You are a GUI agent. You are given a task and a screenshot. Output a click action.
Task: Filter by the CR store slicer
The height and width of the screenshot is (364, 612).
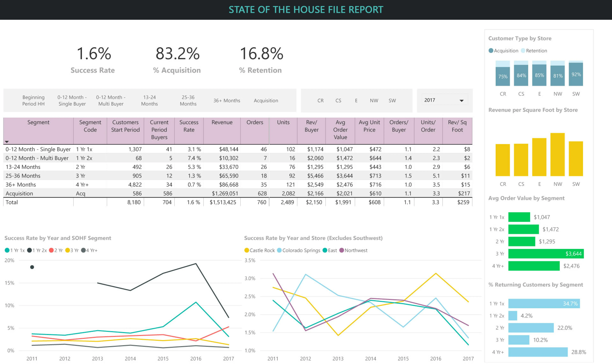[x=320, y=101]
